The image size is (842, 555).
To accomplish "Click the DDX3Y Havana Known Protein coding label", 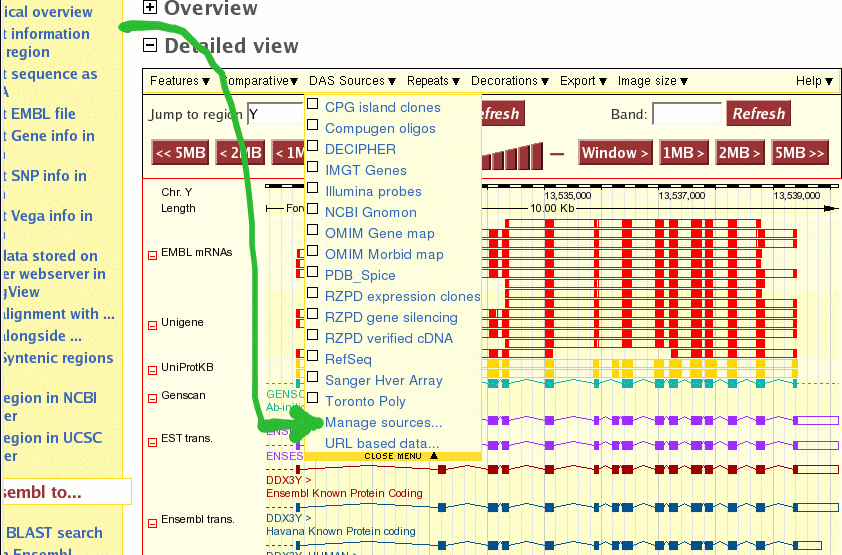I will (340, 525).
